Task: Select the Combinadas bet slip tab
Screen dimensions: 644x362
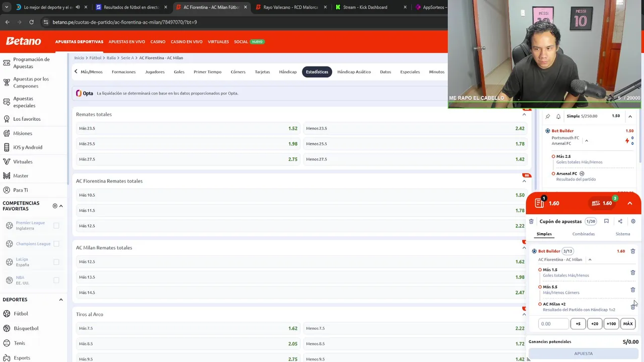Action: pos(583,234)
